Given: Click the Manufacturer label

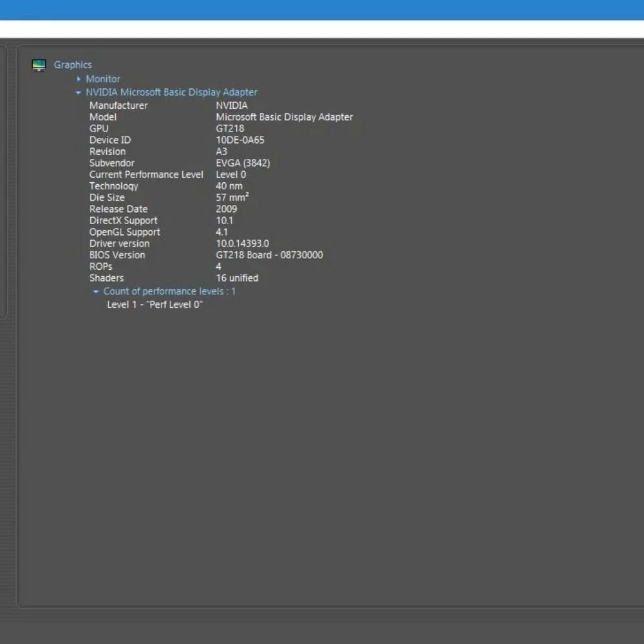Looking at the screenshot, I should click(x=118, y=106).
